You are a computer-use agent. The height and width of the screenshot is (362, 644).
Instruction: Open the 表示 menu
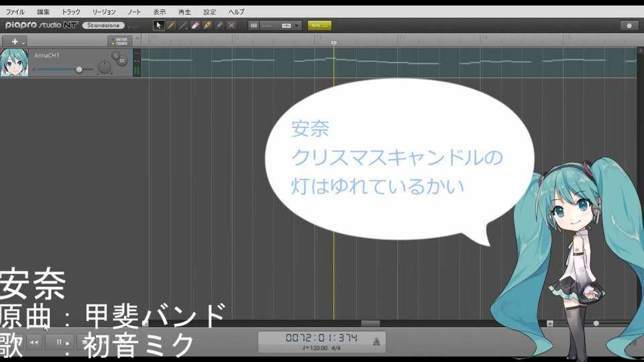(160, 12)
